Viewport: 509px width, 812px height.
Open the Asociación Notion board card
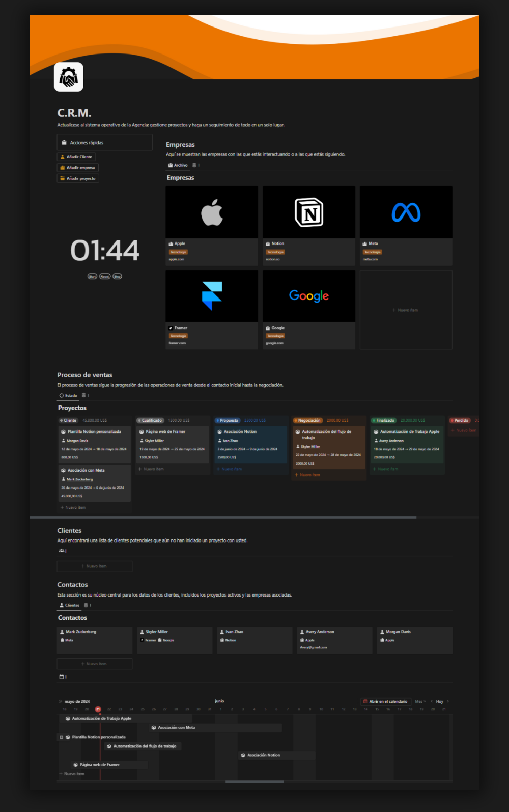251,444
